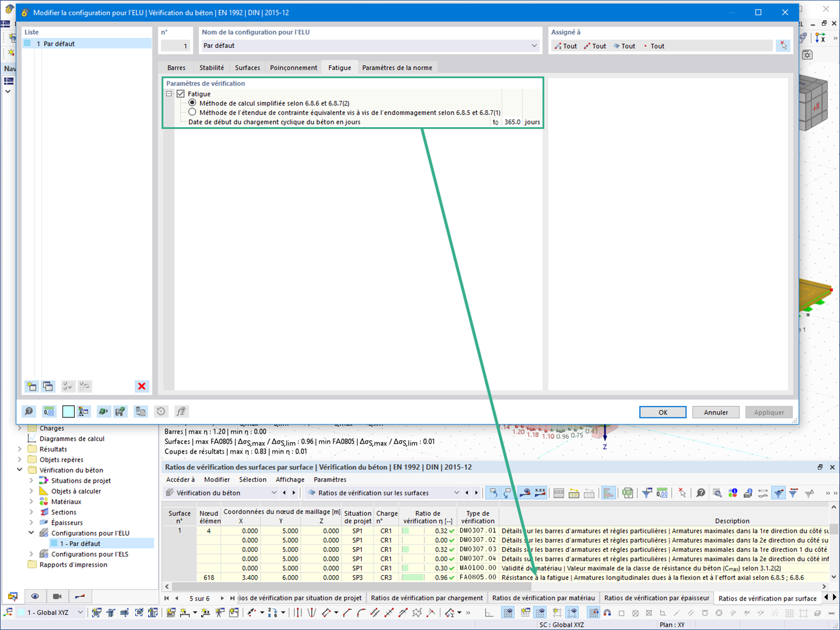Image resolution: width=840 pixels, height=630 pixels.
Task: Click the fx formula icon in the dialog footer
Action: (x=181, y=412)
